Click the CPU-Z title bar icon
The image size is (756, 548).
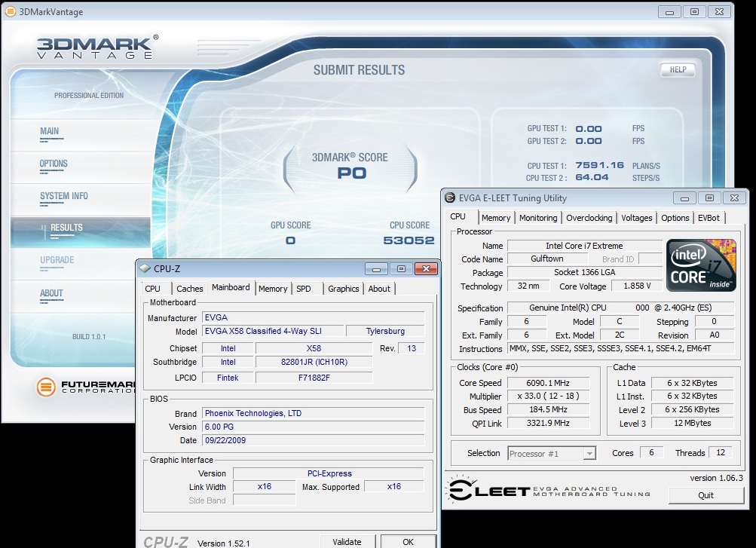pyautogui.click(x=145, y=268)
